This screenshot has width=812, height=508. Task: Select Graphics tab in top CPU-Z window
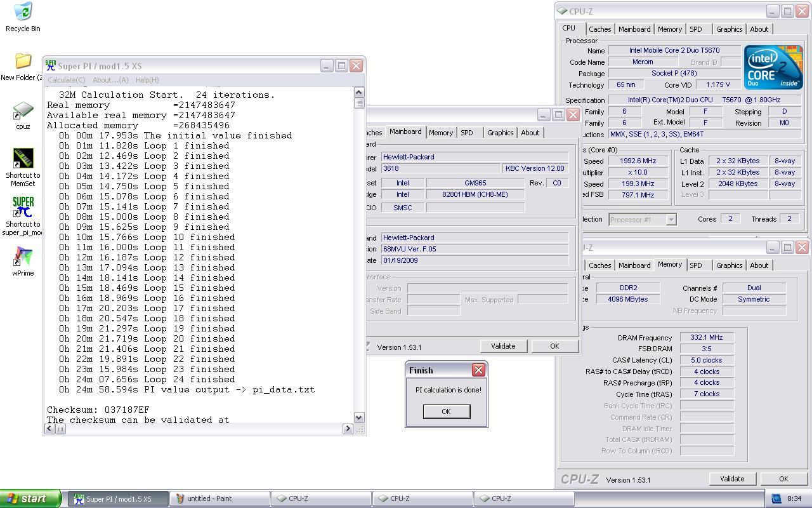click(729, 29)
